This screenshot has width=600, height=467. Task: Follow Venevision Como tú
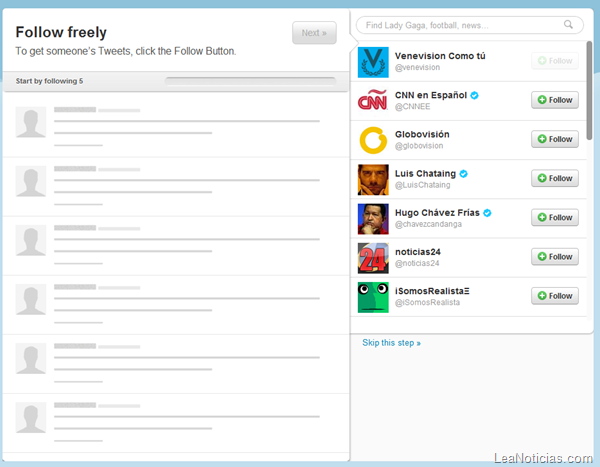tap(555, 61)
